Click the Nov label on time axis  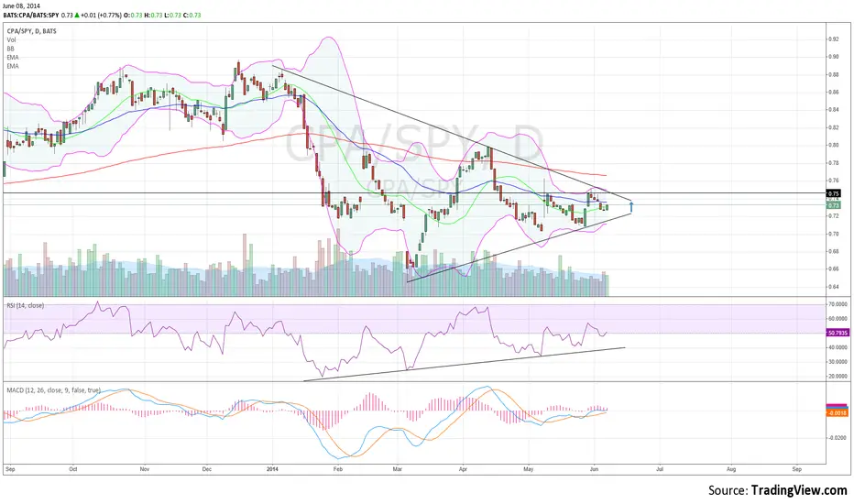point(145,468)
